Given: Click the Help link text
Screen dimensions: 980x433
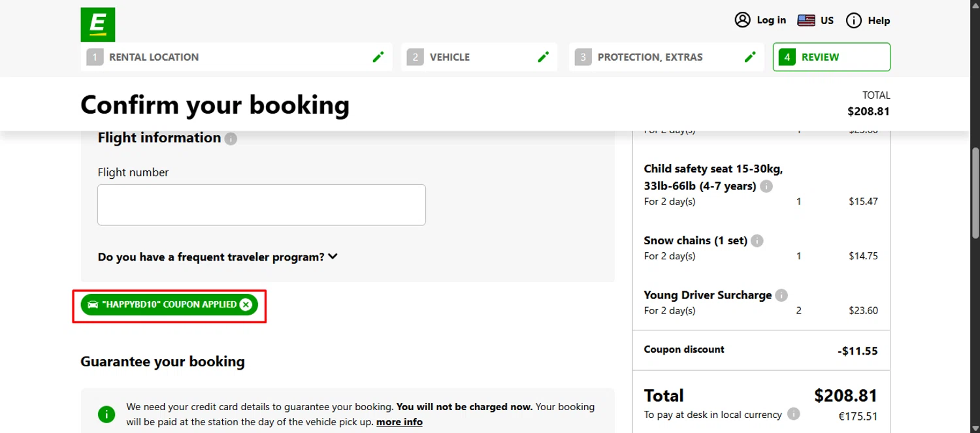Looking at the screenshot, I should point(879,20).
